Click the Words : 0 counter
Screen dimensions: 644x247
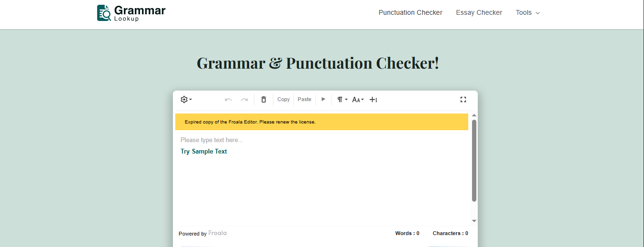click(407, 234)
